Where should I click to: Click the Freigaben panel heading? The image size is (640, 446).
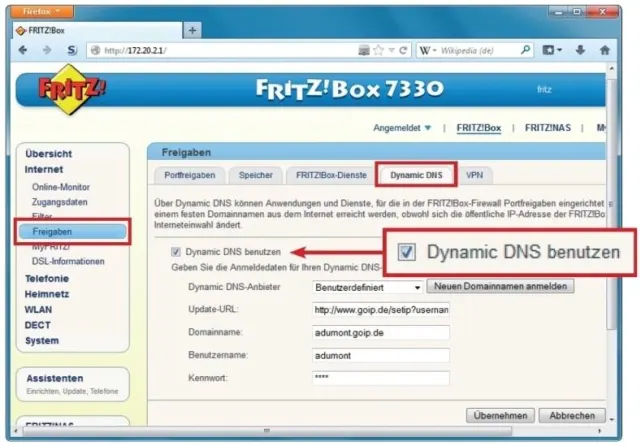(x=186, y=153)
